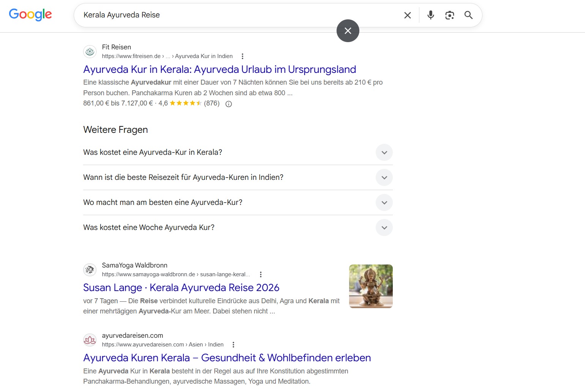Click the rating info icon after (876)

(x=229, y=104)
